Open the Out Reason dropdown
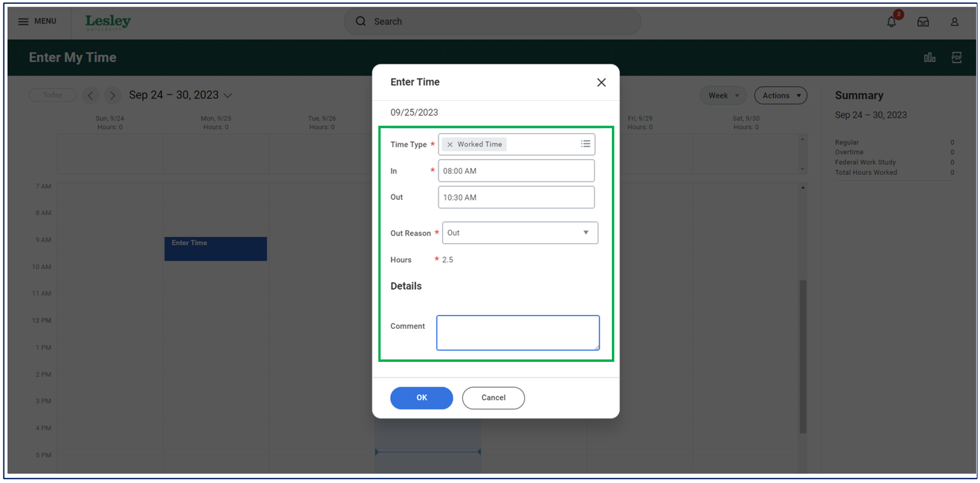The height and width of the screenshot is (483, 980). (x=520, y=233)
